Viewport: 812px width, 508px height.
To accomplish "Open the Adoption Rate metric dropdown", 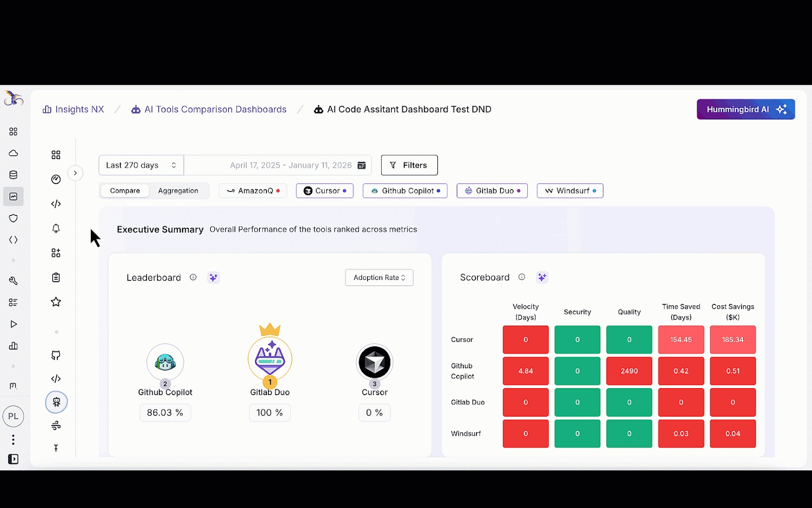I will click(379, 278).
